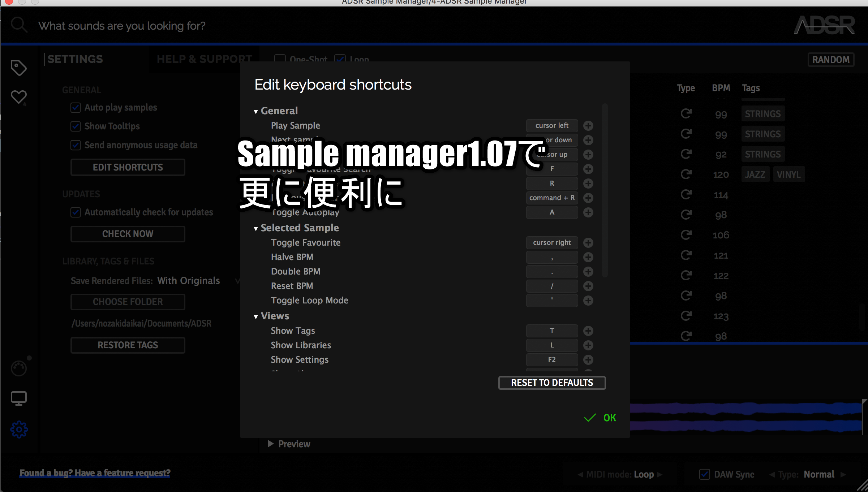Collapse the Selected Sample section
Screen dimensions: 868x492
pyautogui.click(x=256, y=229)
